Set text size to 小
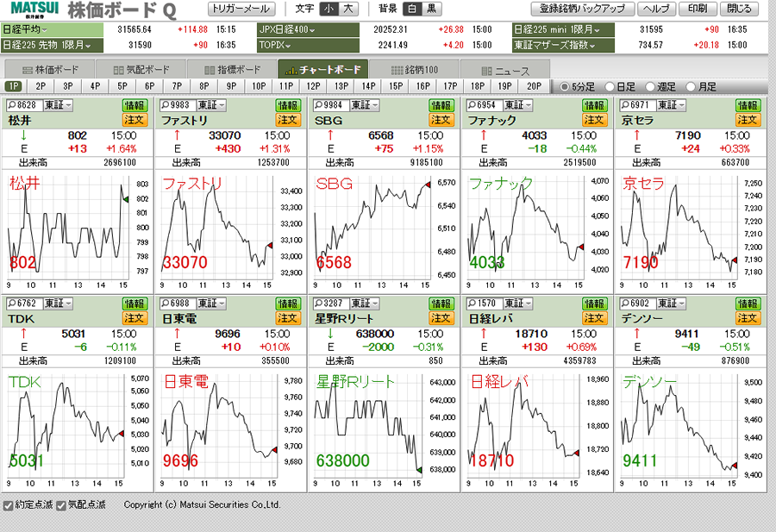The width and height of the screenshot is (776, 532). pos(329,9)
